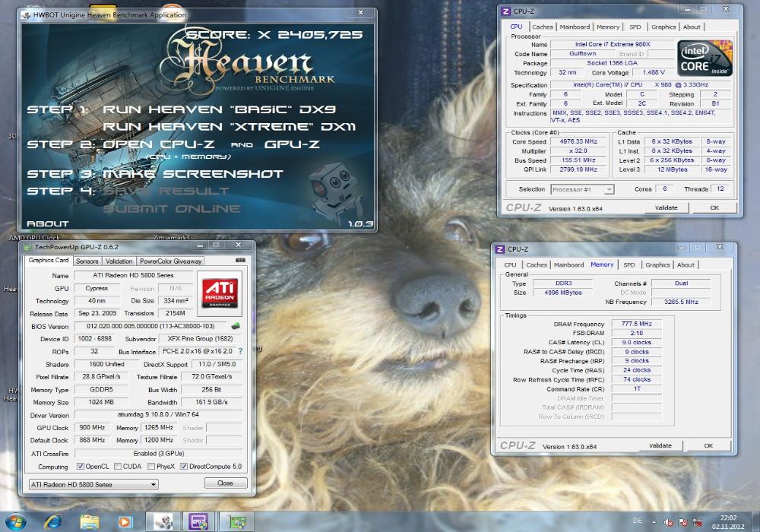Toggle the PhysX checkbox
This screenshot has width=760, height=532.
click(x=150, y=467)
